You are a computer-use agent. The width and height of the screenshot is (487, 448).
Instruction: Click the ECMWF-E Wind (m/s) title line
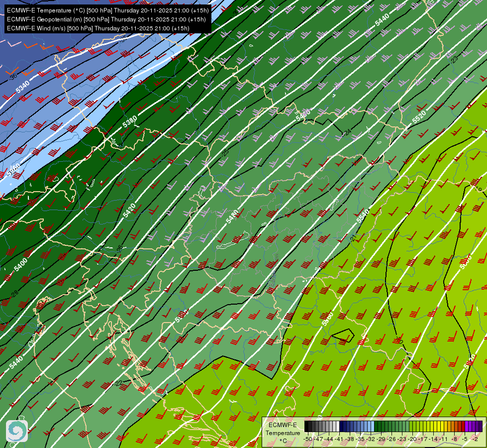tap(98, 28)
